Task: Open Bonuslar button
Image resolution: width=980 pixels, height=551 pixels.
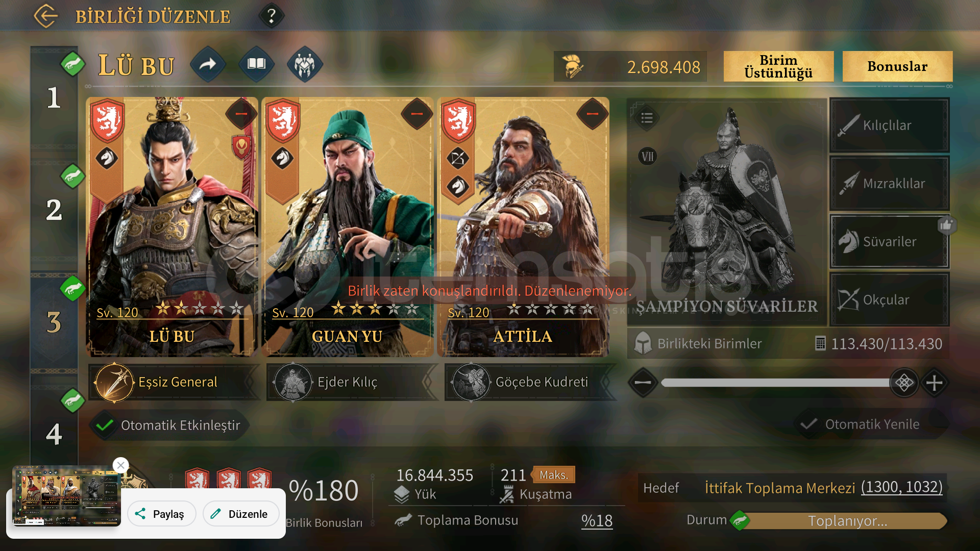Action: coord(897,66)
